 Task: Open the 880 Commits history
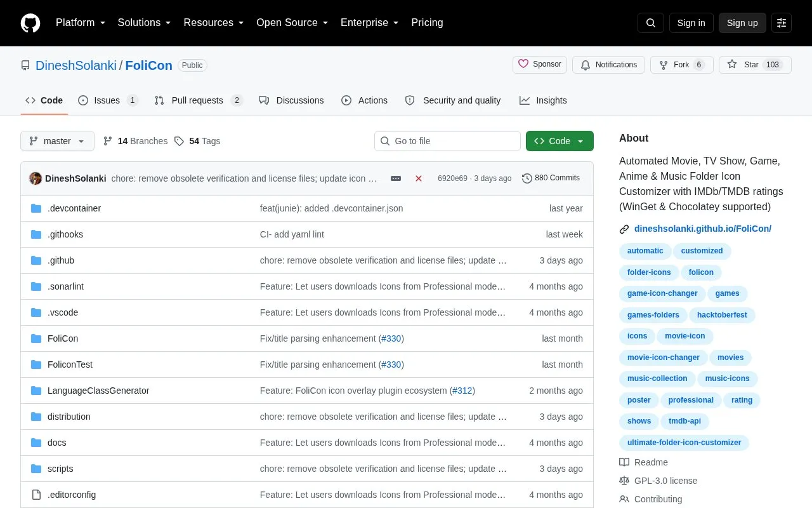point(551,178)
